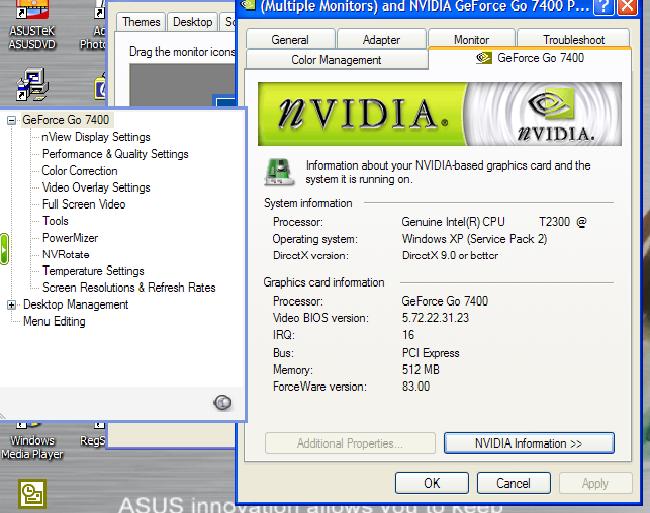Close the NVIDIA properties dialog
650x513 pixels.
[x=628, y=7]
